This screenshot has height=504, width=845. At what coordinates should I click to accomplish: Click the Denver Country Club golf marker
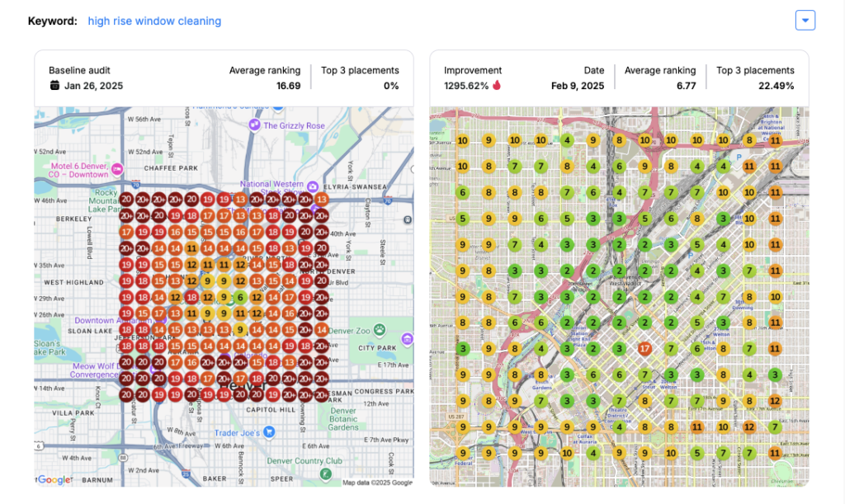point(326,473)
